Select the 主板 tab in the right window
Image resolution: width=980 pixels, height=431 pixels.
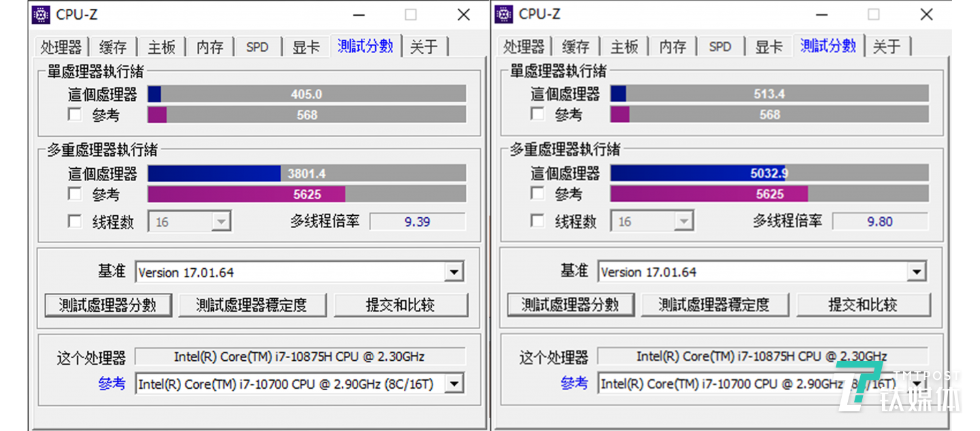point(624,46)
